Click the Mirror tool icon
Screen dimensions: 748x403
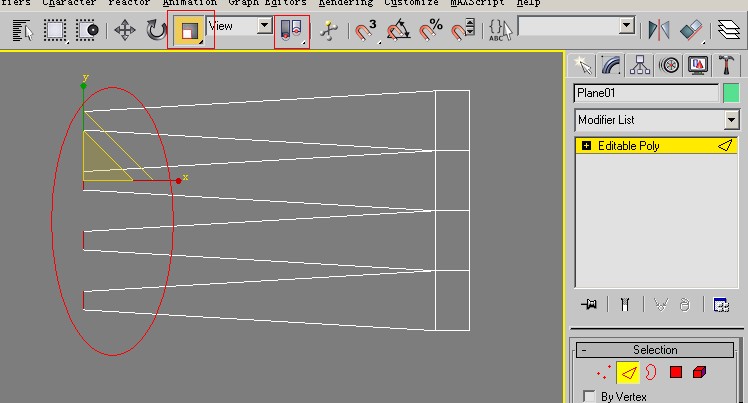tap(659, 30)
